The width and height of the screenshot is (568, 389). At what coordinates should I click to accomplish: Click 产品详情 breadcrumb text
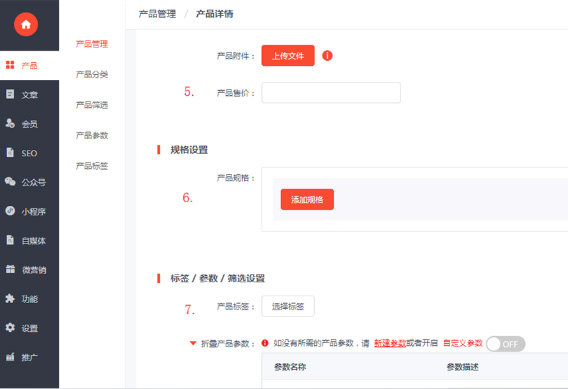pos(214,14)
